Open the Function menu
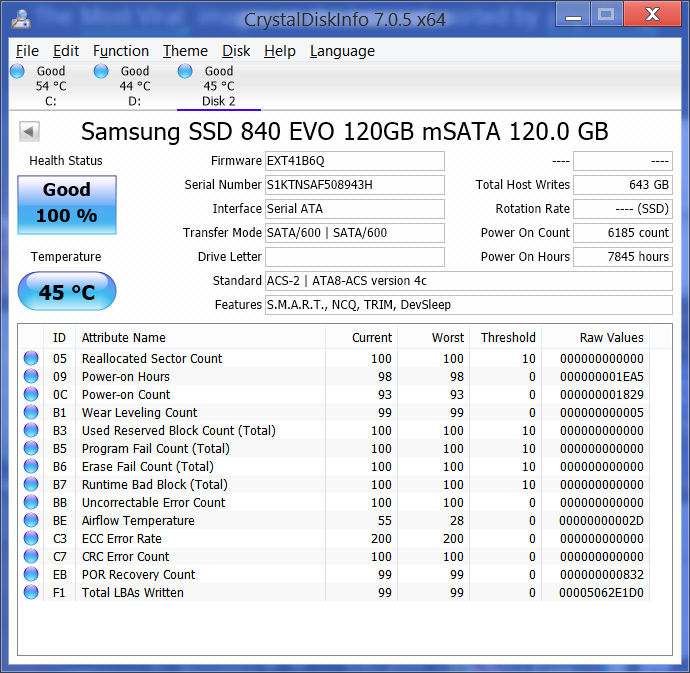This screenshot has height=673, width=690. 121,51
